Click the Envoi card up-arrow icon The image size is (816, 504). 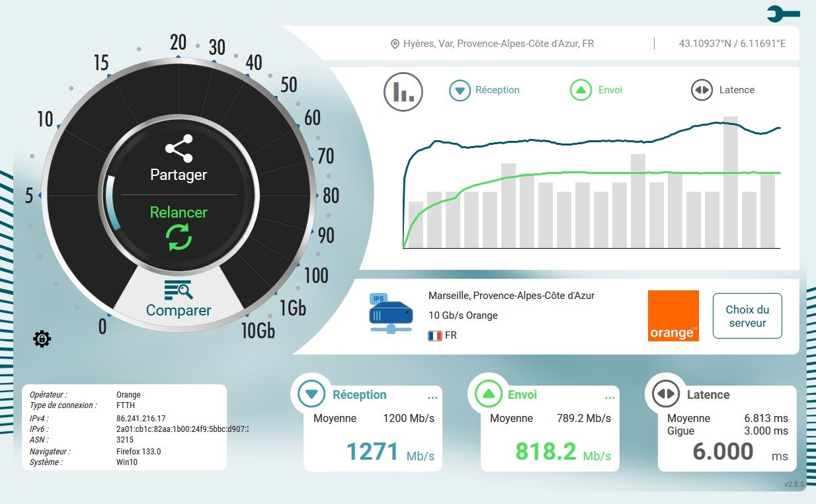(x=488, y=395)
